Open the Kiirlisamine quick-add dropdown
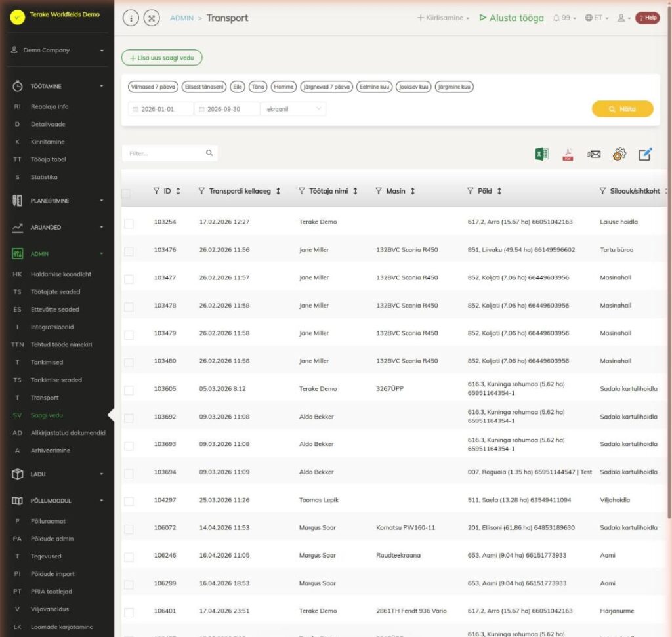The image size is (672, 637). (x=443, y=18)
